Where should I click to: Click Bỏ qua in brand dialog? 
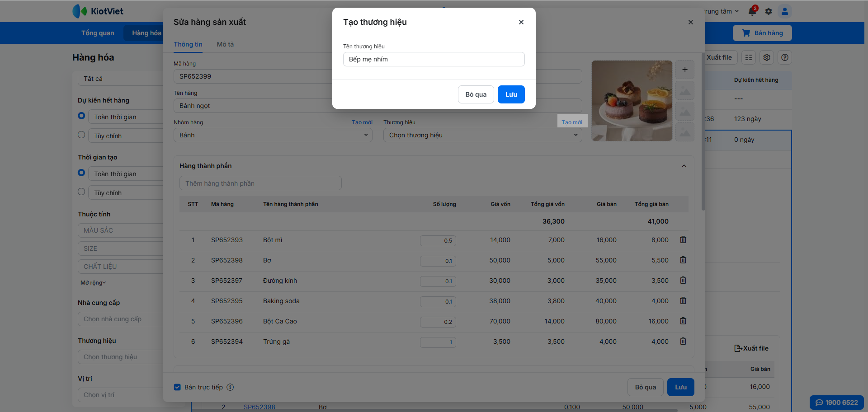click(476, 94)
